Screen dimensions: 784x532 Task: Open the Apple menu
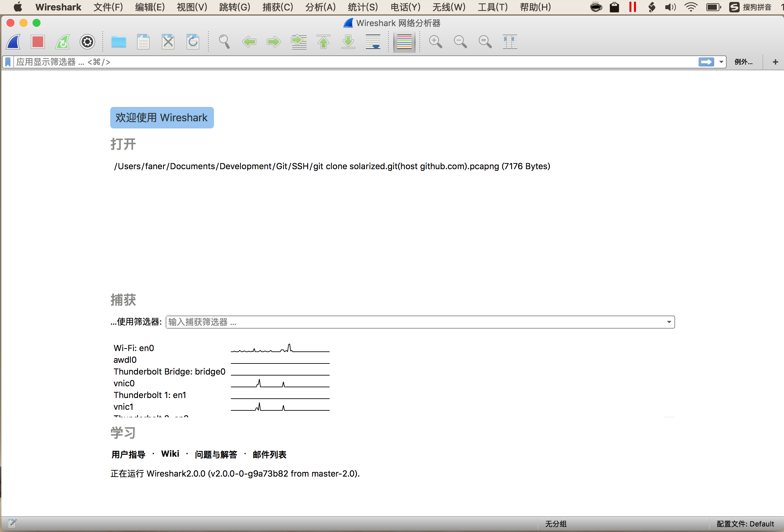point(18,7)
